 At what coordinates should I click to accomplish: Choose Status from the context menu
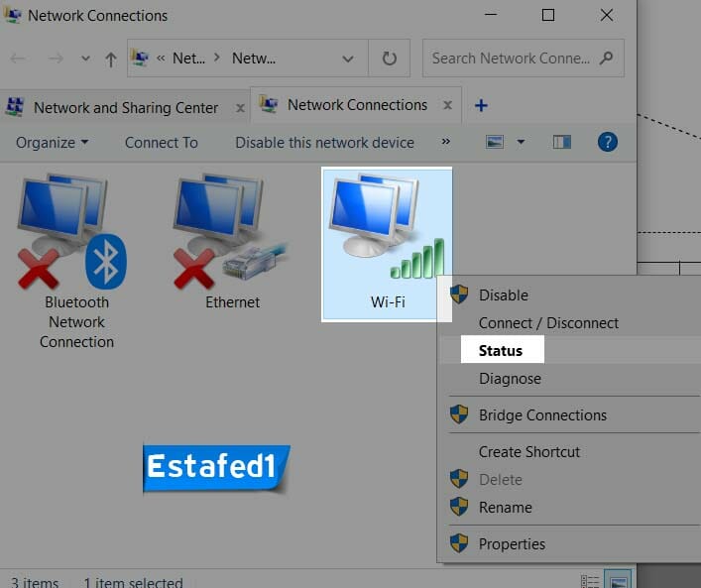500,350
